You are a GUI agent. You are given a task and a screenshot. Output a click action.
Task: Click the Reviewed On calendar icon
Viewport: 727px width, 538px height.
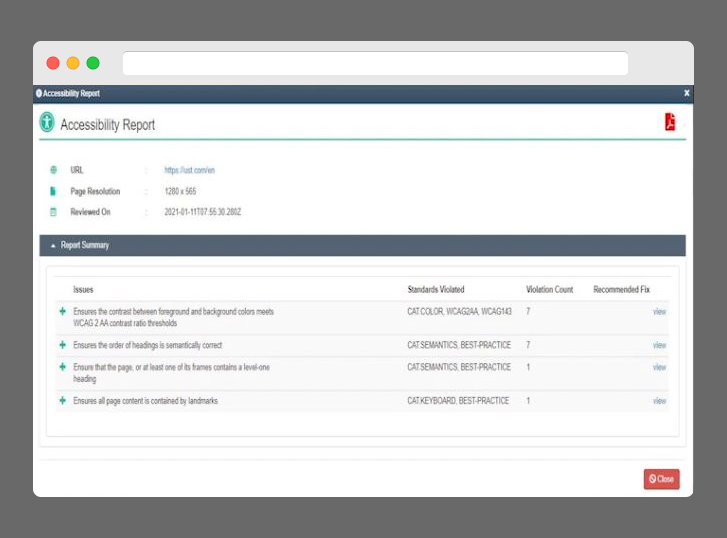point(54,212)
